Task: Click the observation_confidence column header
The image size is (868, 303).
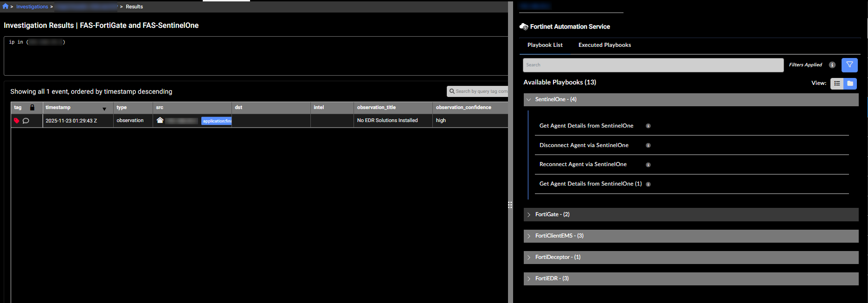Action: point(470,108)
